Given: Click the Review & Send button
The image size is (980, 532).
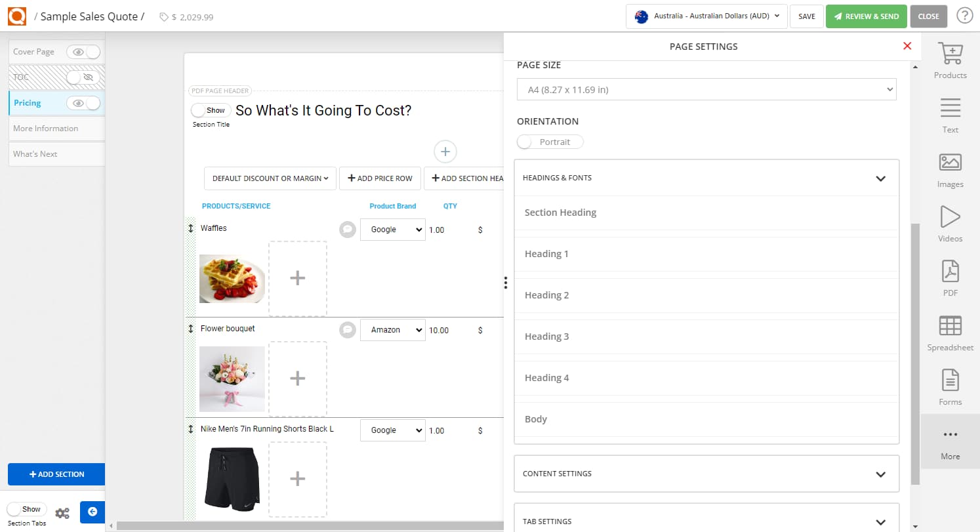Looking at the screenshot, I should pyautogui.click(x=866, y=16).
